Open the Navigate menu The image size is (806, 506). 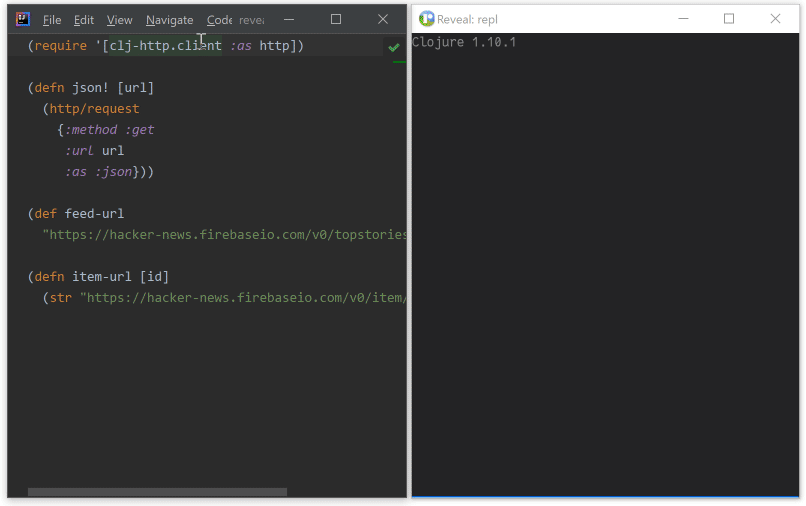pyautogui.click(x=169, y=20)
